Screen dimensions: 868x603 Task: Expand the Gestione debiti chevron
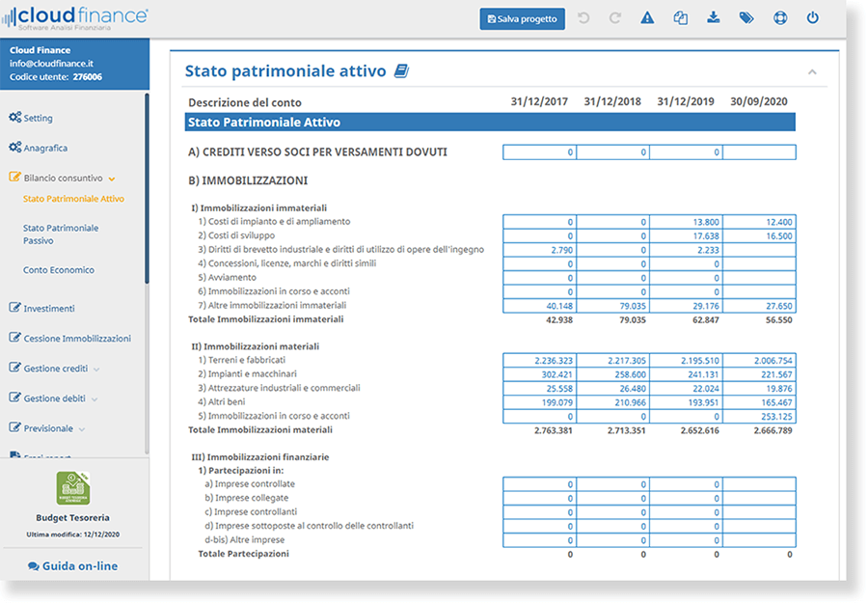point(95,399)
